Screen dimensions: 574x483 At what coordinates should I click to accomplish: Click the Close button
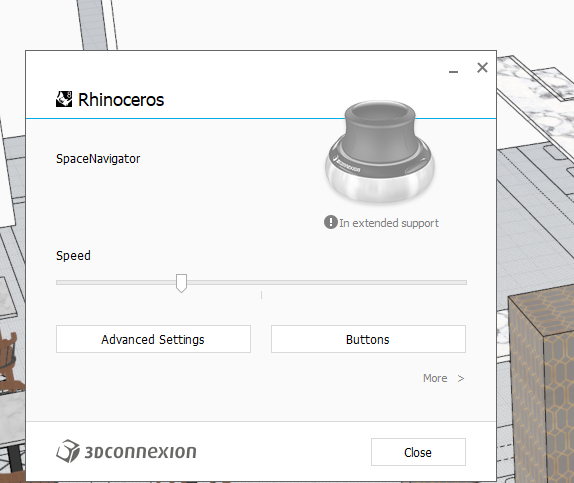418,452
